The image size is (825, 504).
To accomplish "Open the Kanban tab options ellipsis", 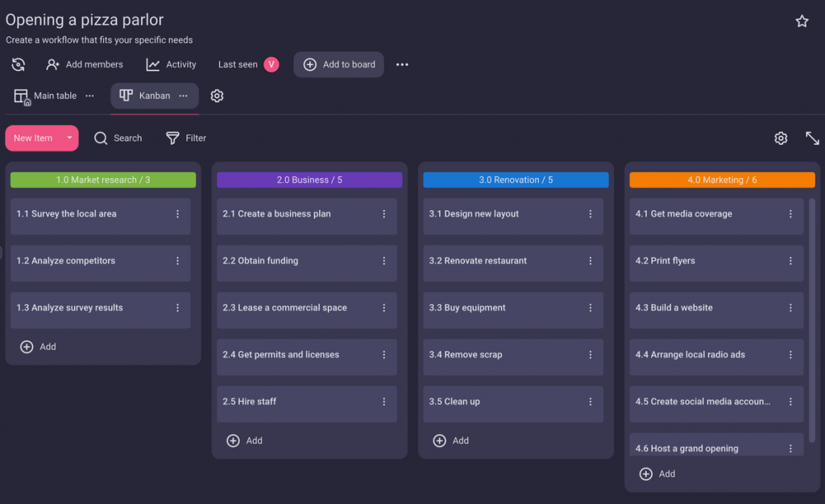I will click(x=183, y=96).
